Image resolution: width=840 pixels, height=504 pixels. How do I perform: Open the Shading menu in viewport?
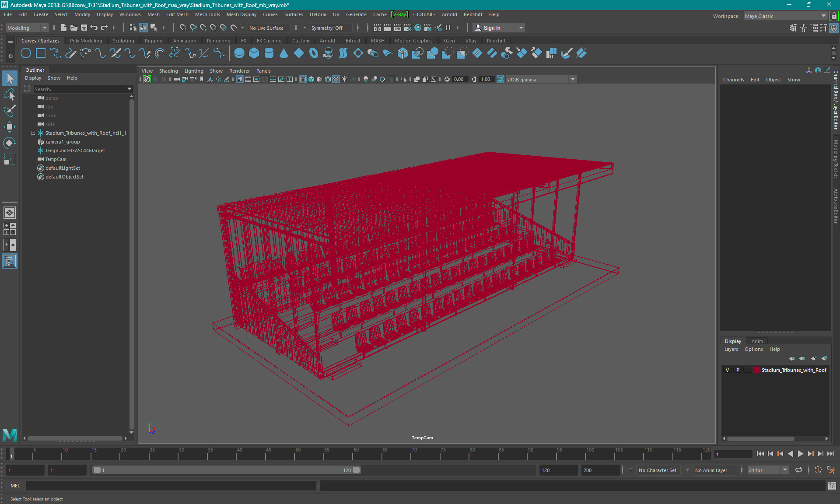tap(168, 70)
